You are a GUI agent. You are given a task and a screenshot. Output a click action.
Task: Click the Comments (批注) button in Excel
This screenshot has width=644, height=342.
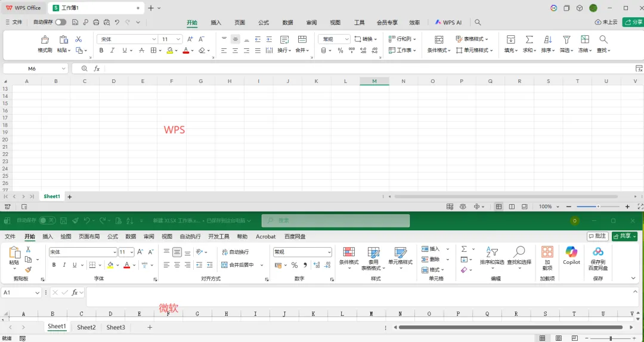[x=597, y=236]
